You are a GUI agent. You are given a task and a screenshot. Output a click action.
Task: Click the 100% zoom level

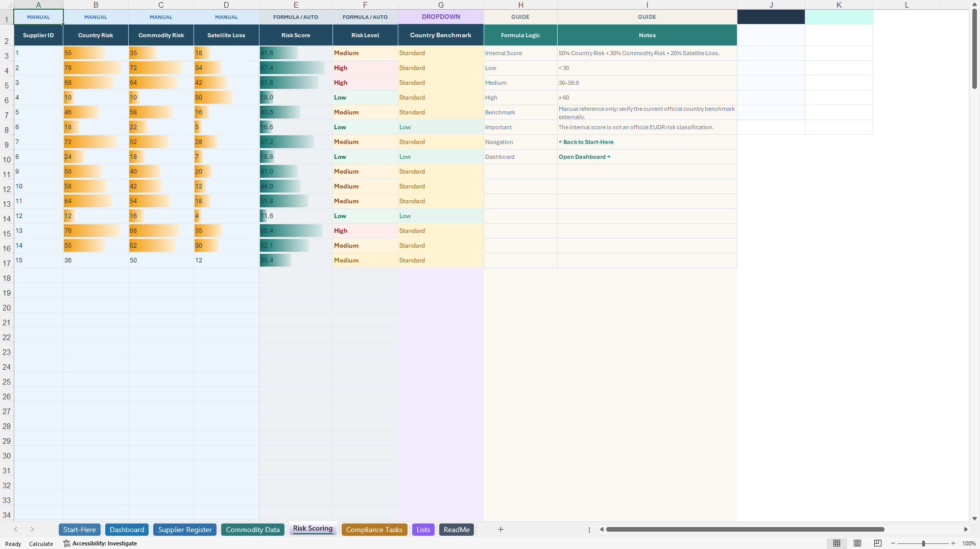click(x=969, y=543)
